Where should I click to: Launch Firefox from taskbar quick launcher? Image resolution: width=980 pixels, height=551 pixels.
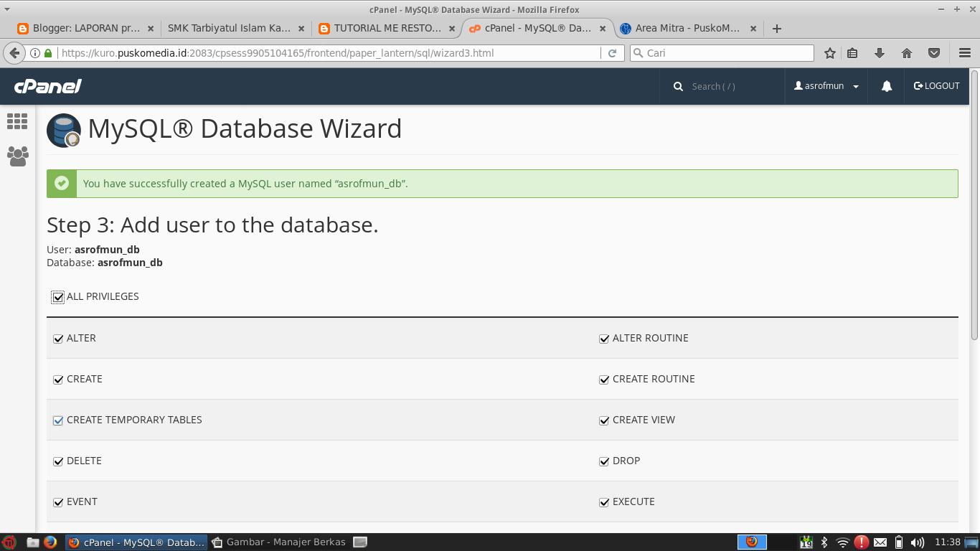pos(50,542)
